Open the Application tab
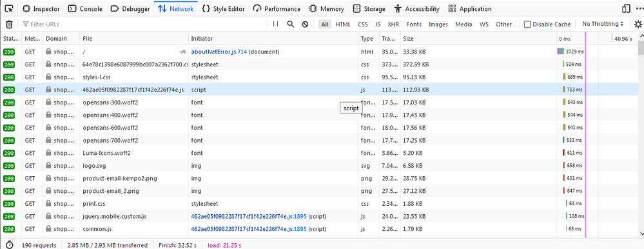This screenshot has height=249, width=644. (470, 8)
